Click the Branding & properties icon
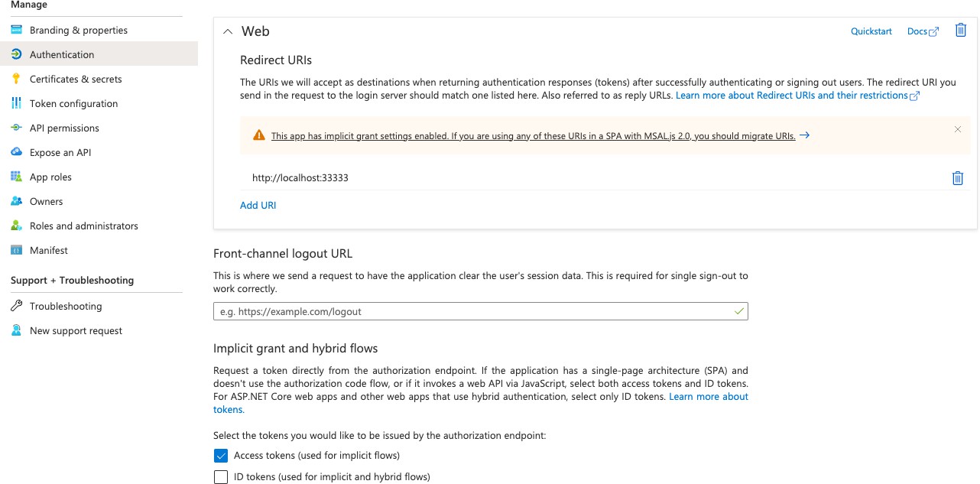The image size is (980, 484). (16, 31)
